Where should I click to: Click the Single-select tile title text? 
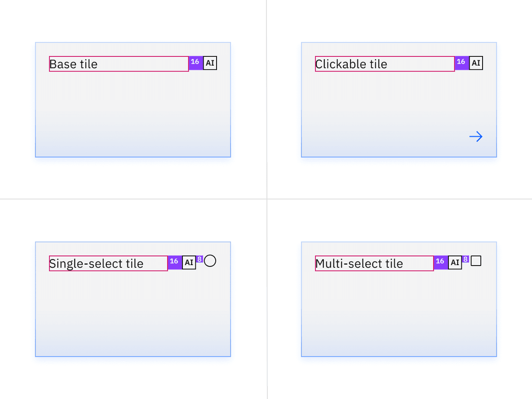(97, 264)
